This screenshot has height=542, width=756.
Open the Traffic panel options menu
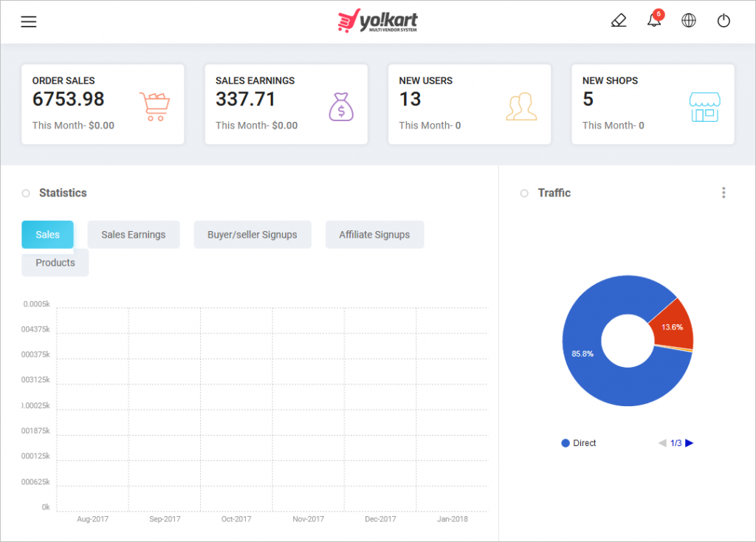[x=724, y=192]
